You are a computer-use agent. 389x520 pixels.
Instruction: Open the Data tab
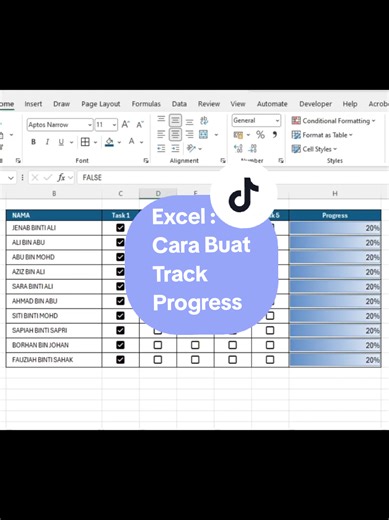click(179, 104)
